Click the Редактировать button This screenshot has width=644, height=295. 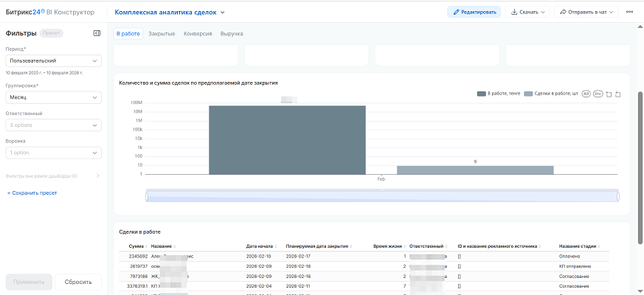(474, 12)
